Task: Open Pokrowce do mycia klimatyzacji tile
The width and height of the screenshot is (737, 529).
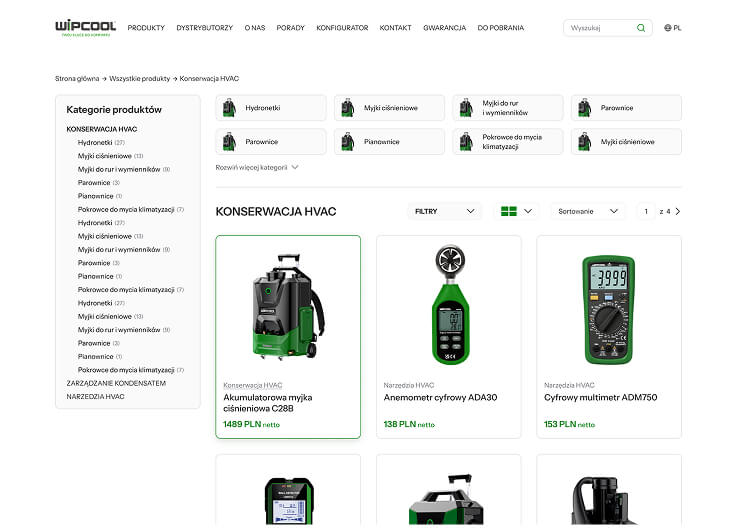Action: pyautogui.click(x=508, y=142)
